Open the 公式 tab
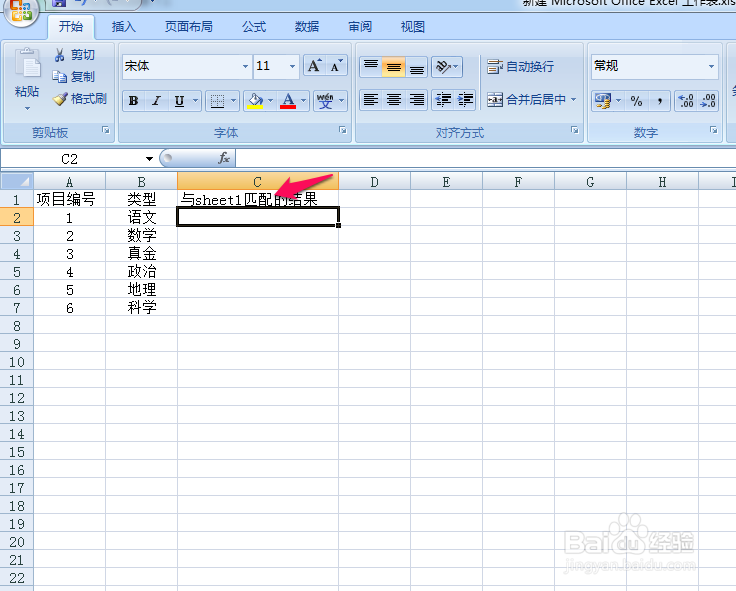 [254, 27]
